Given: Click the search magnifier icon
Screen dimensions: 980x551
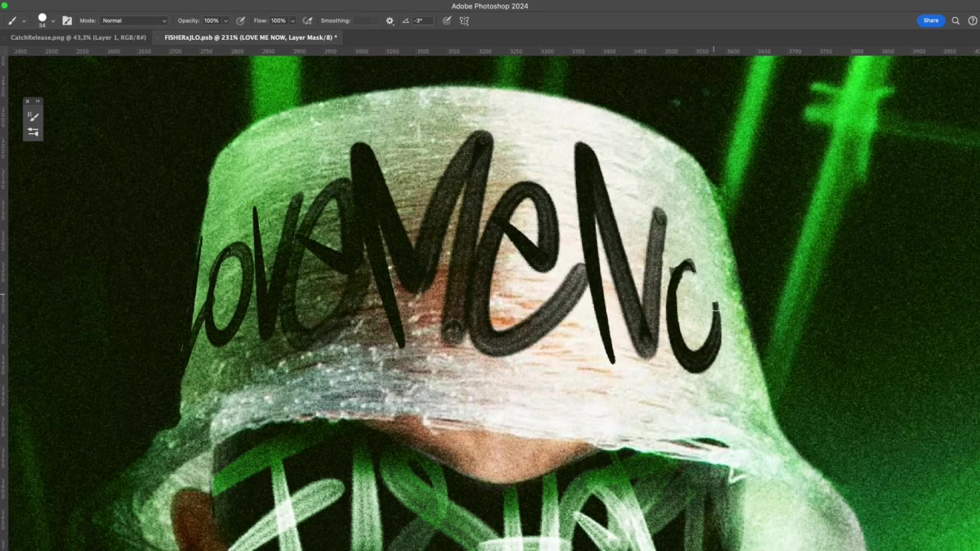Looking at the screenshot, I should coord(955,21).
